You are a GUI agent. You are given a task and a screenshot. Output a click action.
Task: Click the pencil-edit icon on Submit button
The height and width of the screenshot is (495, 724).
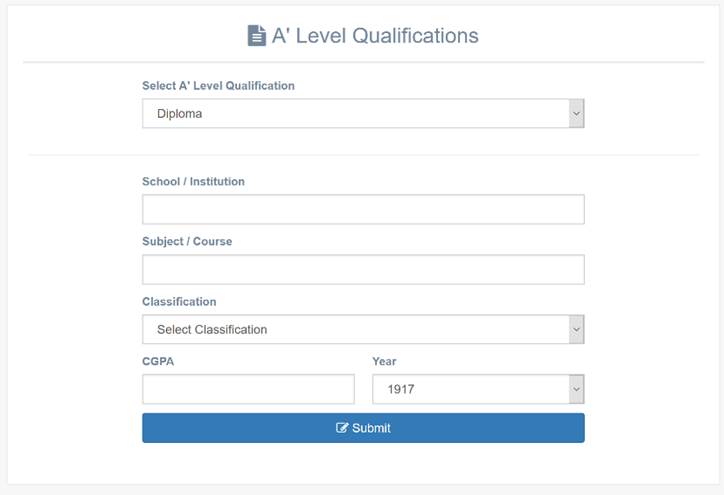click(342, 428)
